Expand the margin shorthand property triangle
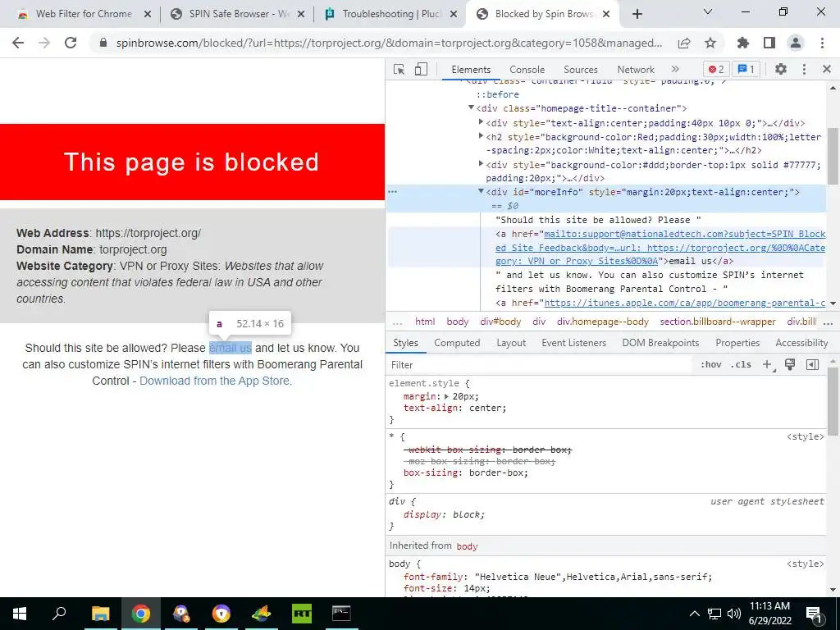 point(447,397)
